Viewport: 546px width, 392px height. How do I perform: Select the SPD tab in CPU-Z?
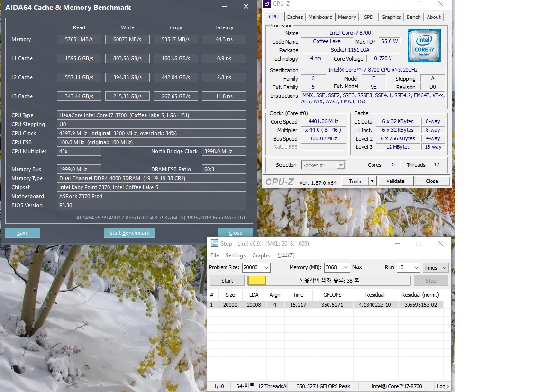(x=368, y=17)
